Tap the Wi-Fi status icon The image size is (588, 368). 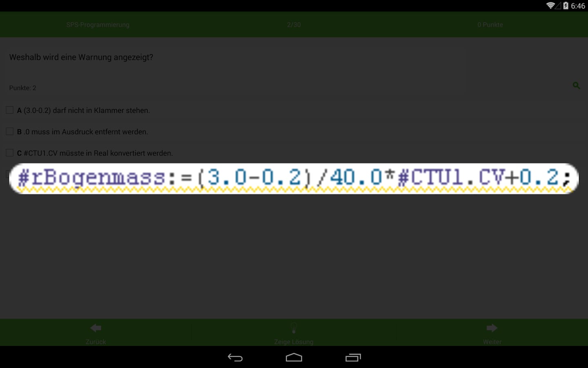tap(550, 6)
